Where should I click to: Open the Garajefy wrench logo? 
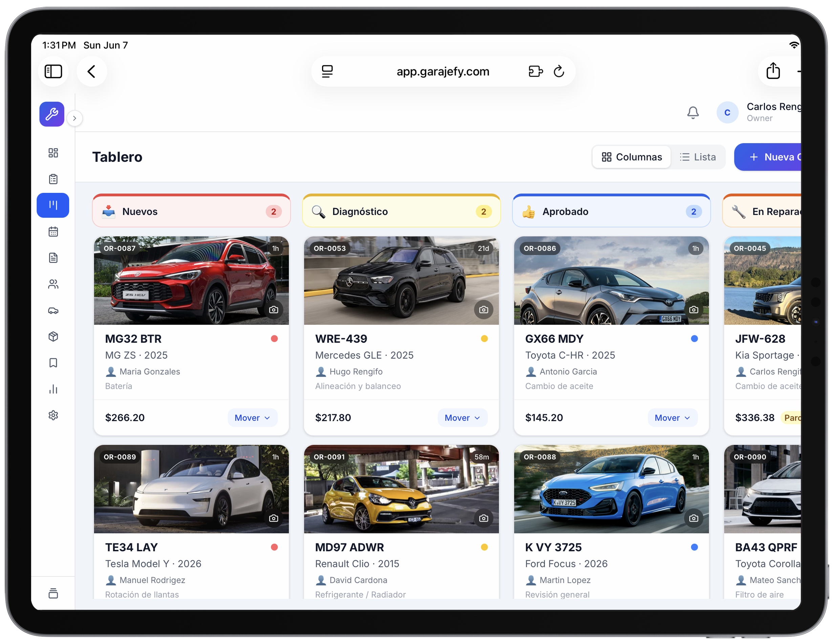pos(52,114)
